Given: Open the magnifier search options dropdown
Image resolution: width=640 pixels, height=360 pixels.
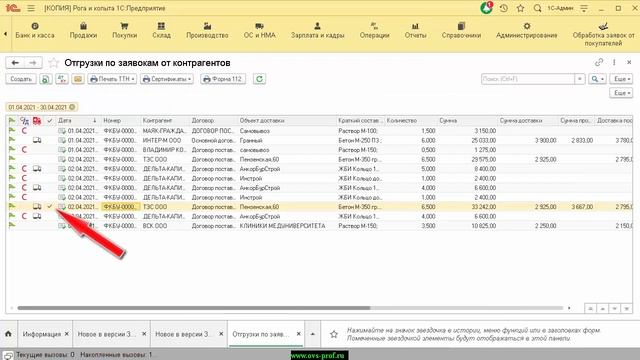Looking at the screenshot, I should (x=597, y=79).
